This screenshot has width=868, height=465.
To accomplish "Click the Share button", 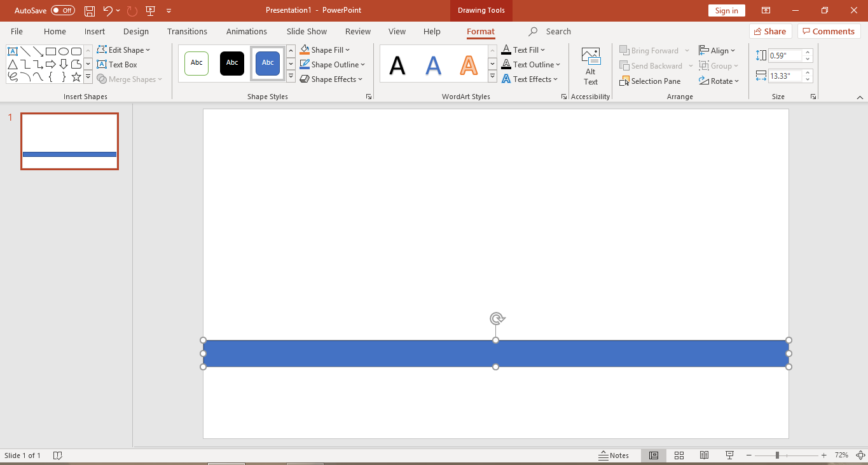I will 769,31.
